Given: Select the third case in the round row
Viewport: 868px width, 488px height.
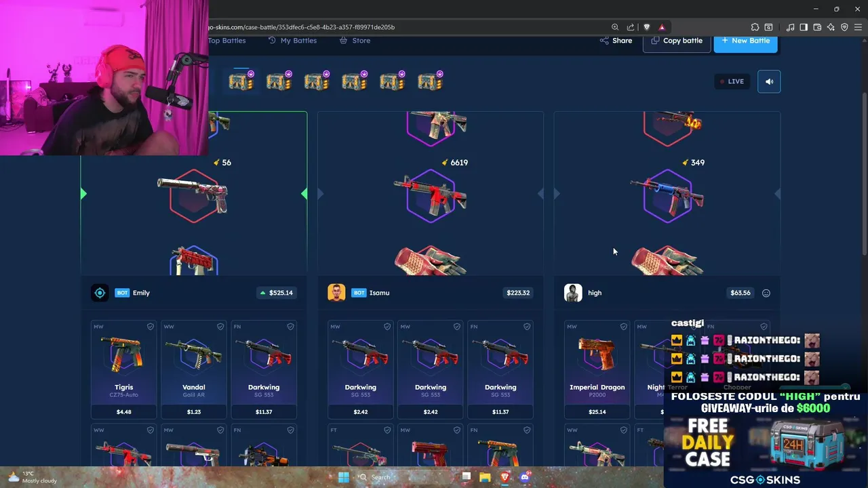Looking at the screenshot, I should pos(317,81).
